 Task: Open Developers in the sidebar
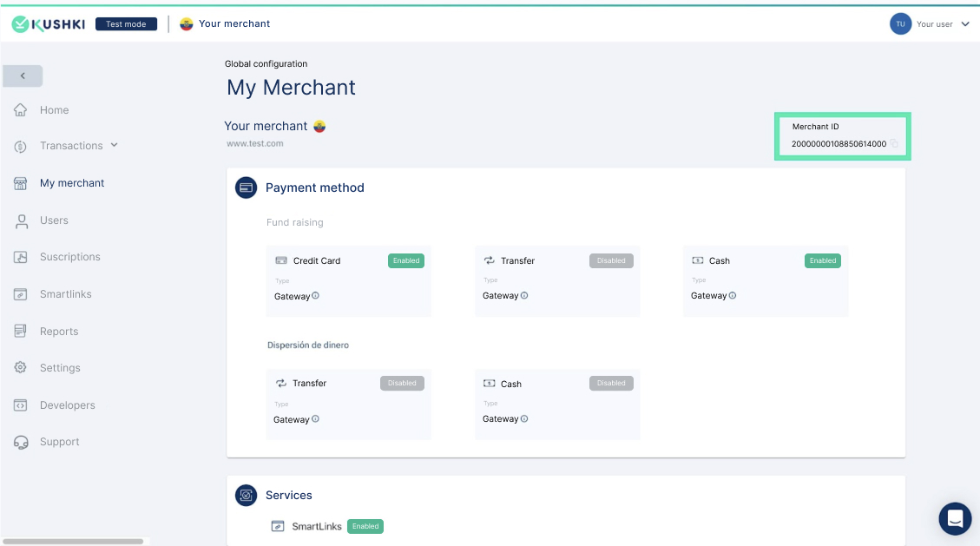point(67,405)
